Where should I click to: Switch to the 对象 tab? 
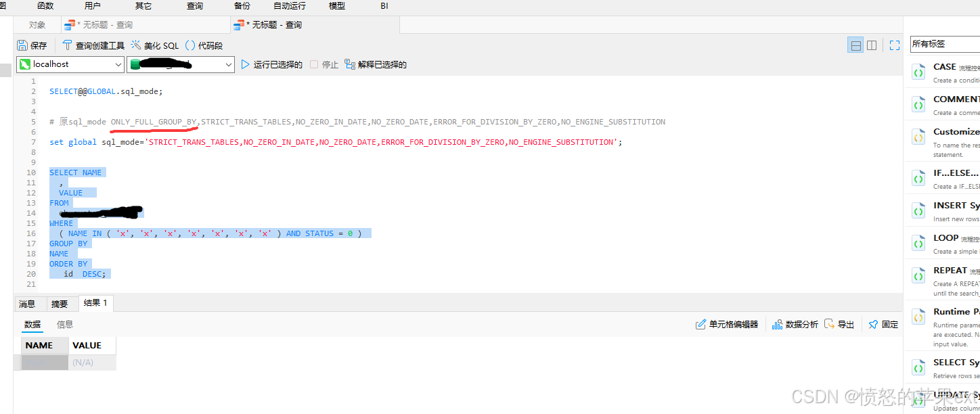[x=37, y=25]
